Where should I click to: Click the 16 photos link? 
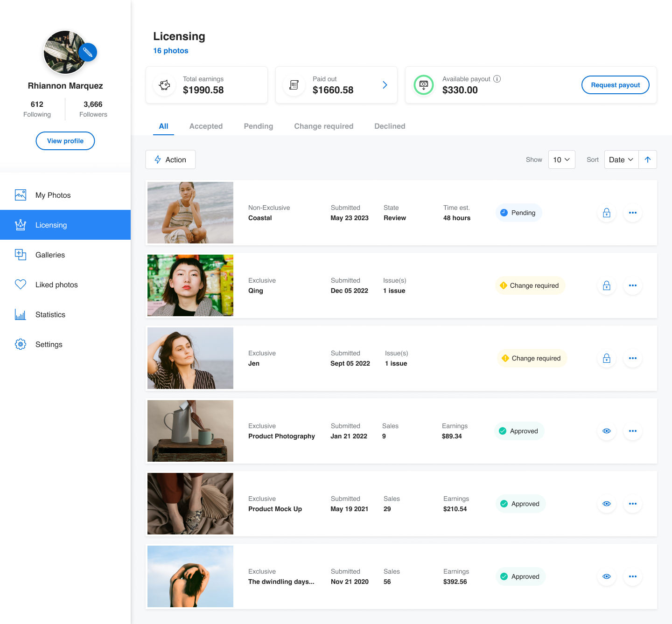click(171, 50)
